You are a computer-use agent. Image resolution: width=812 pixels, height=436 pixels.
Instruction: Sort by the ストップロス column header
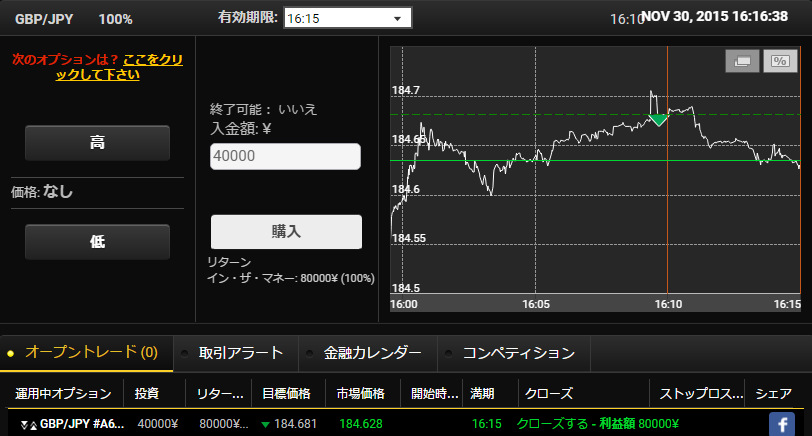701,394
